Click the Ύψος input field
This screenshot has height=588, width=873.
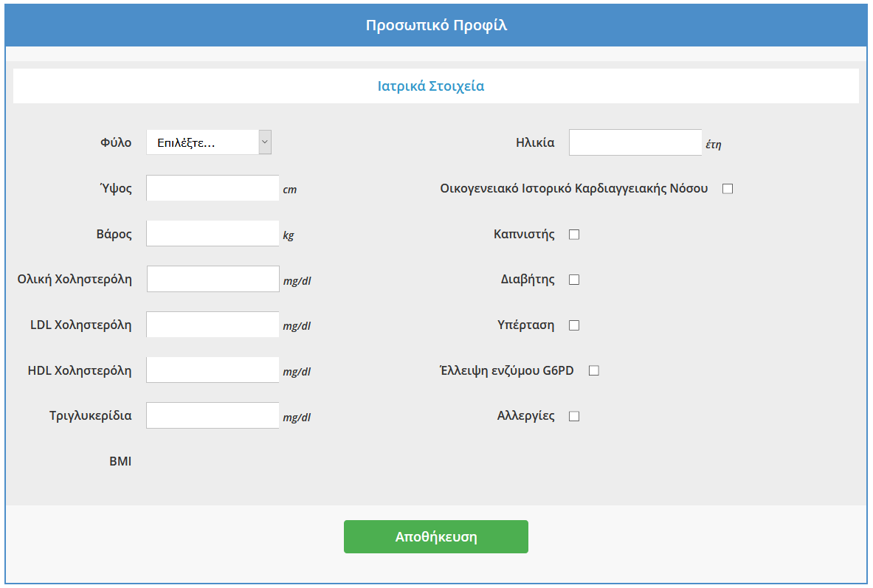[x=213, y=188]
